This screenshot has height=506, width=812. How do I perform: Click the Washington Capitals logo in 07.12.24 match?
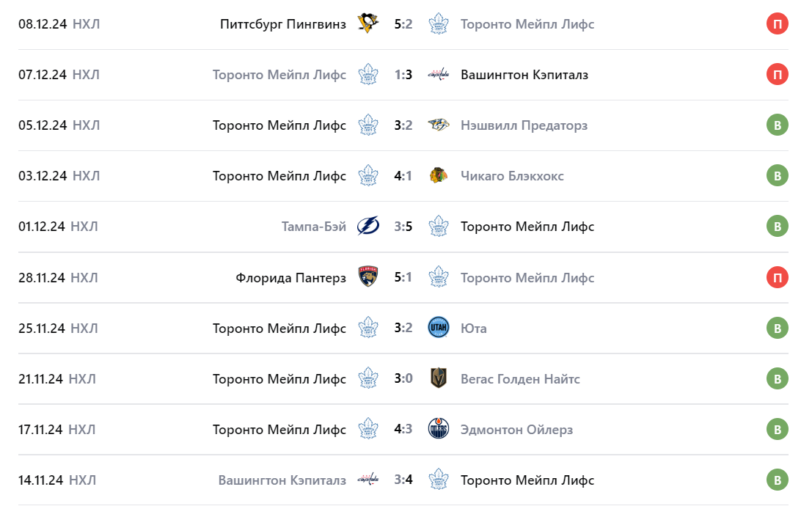click(x=439, y=74)
